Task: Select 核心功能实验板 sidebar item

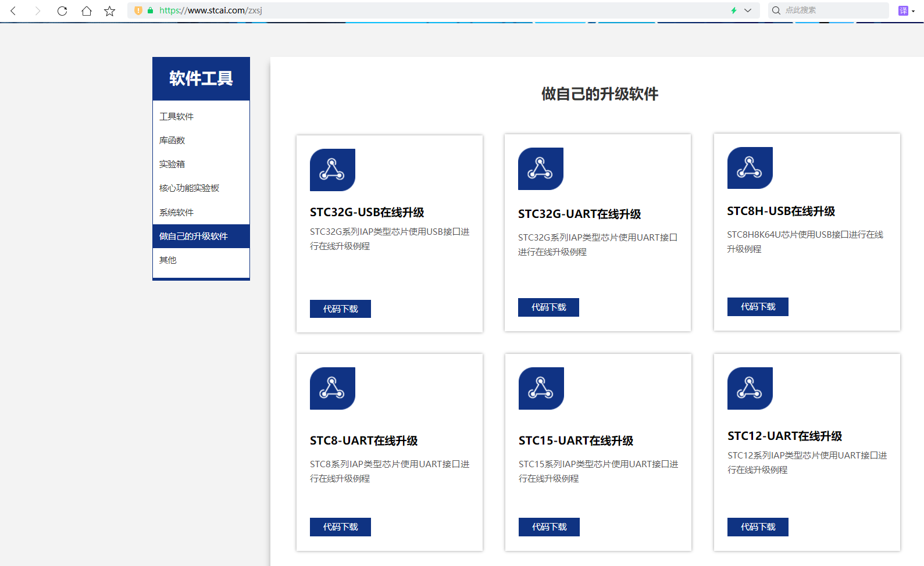Action: point(201,188)
